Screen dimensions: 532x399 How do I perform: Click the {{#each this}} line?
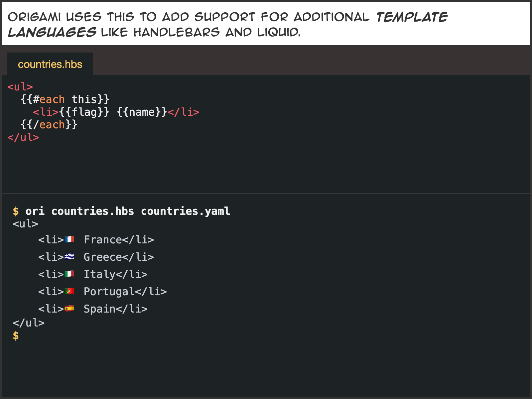click(65, 99)
